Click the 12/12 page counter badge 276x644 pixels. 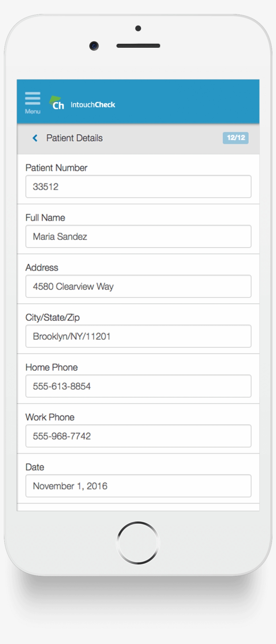click(236, 138)
